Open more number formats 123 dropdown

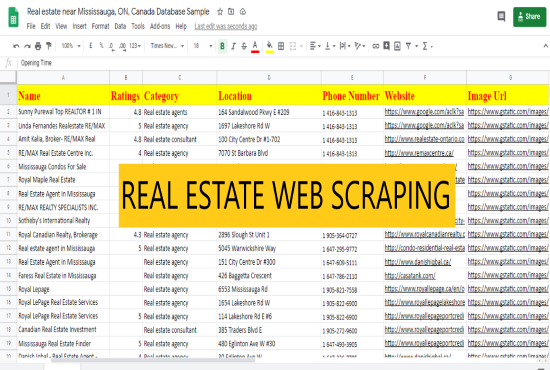click(x=135, y=46)
